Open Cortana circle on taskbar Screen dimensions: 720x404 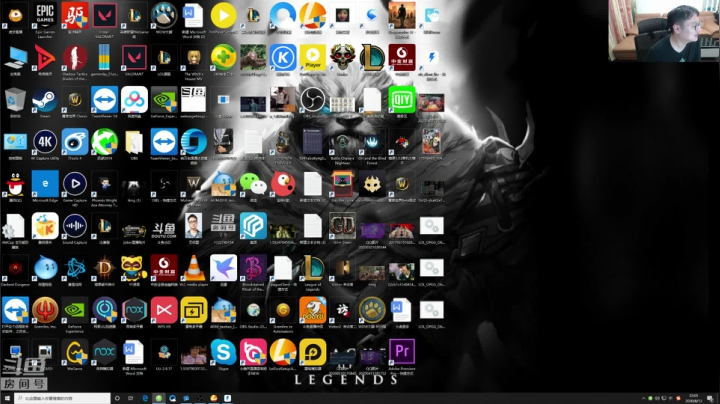[117, 398]
